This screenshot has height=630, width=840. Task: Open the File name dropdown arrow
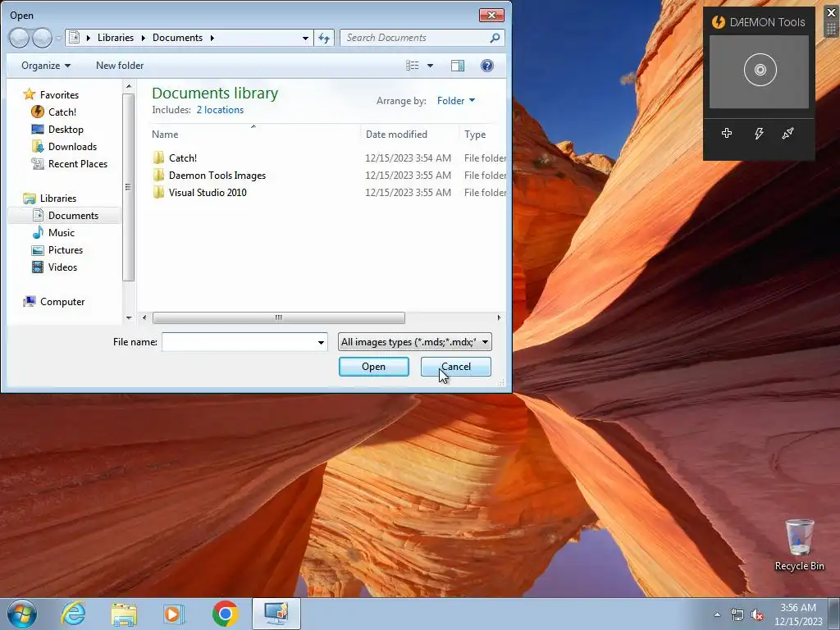coord(321,342)
